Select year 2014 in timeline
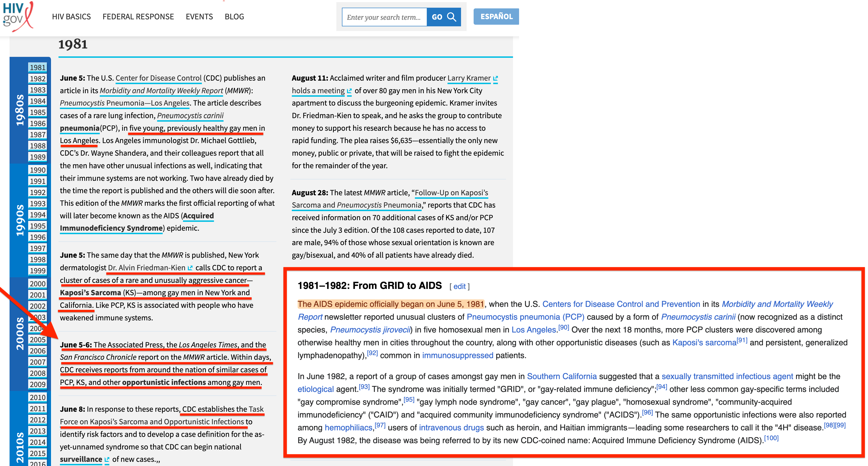This screenshot has width=868, height=466. coord(37,442)
